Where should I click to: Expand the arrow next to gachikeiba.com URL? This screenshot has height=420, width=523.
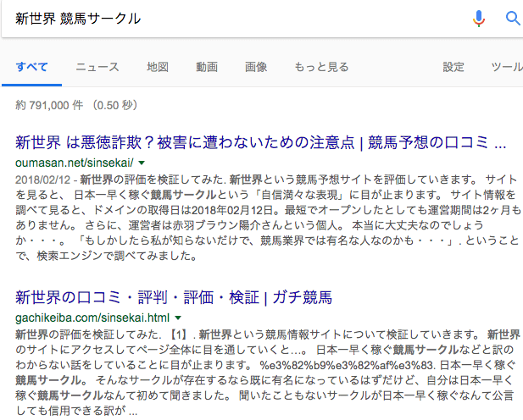point(179,318)
